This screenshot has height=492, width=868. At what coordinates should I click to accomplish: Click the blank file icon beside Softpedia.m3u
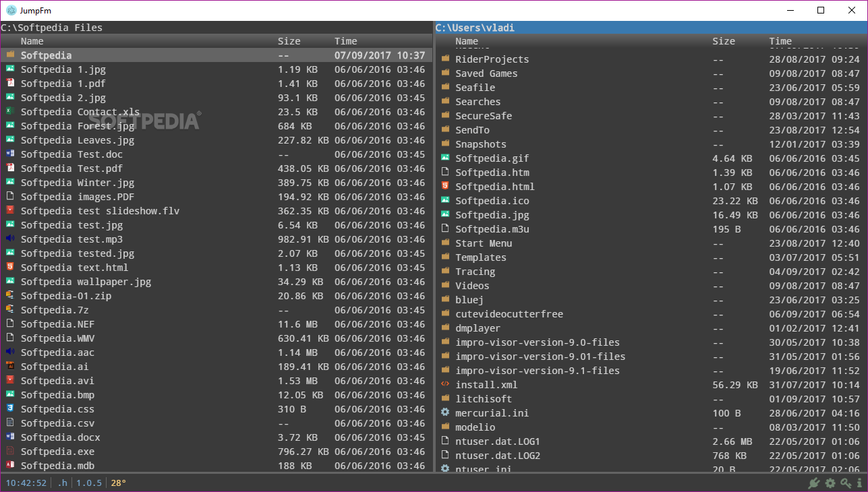coord(445,228)
